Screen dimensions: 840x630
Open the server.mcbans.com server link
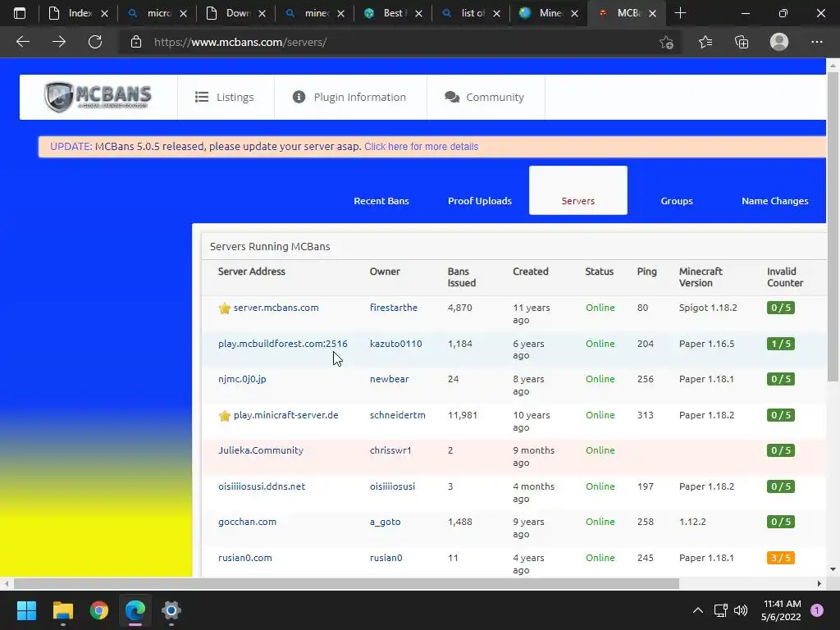click(x=276, y=308)
